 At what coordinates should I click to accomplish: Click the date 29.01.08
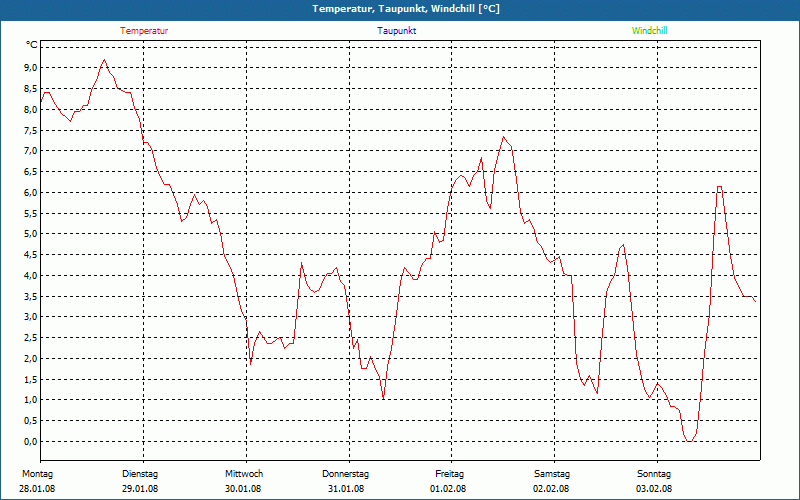click(140, 489)
